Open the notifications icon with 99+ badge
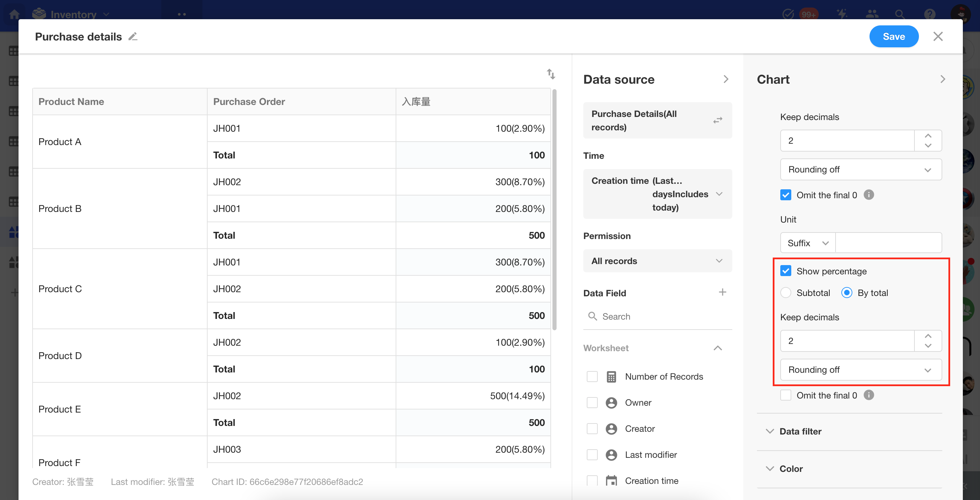Viewport: 980px width, 500px height. tap(788, 14)
